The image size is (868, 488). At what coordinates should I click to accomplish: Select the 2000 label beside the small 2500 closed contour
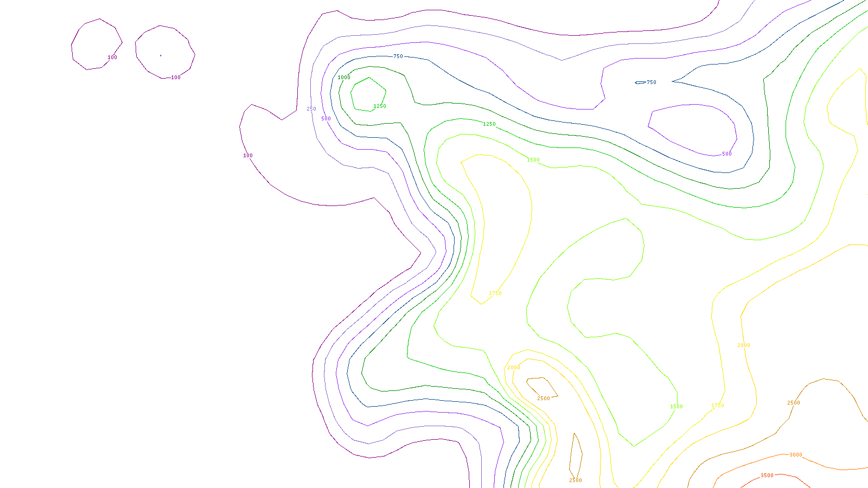coord(514,368)
